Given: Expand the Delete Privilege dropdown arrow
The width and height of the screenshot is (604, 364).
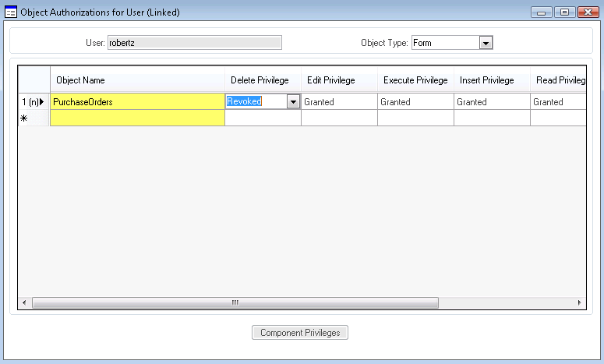Looking at the screenshot, I should (x=293, y=101).
